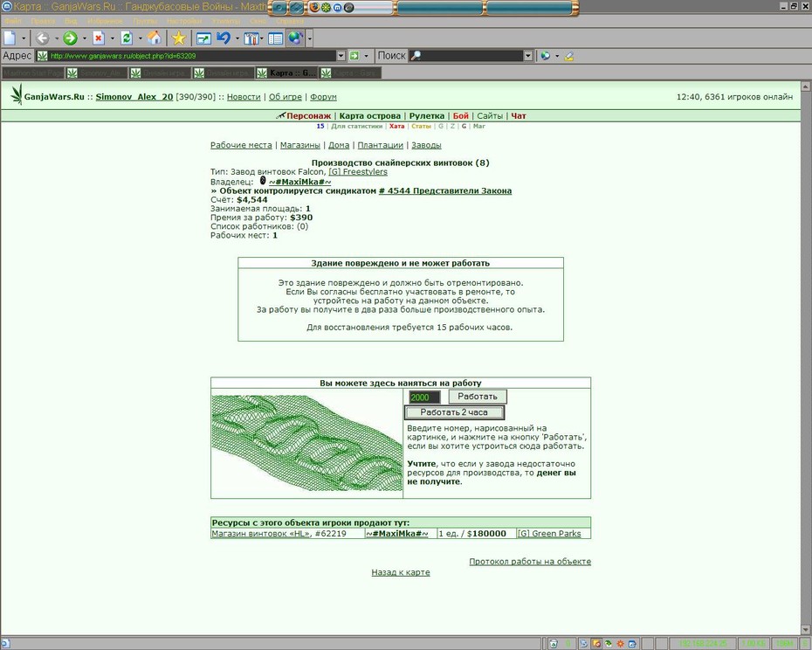
Task: Click the New page toolbar icon
Action: 10,38
